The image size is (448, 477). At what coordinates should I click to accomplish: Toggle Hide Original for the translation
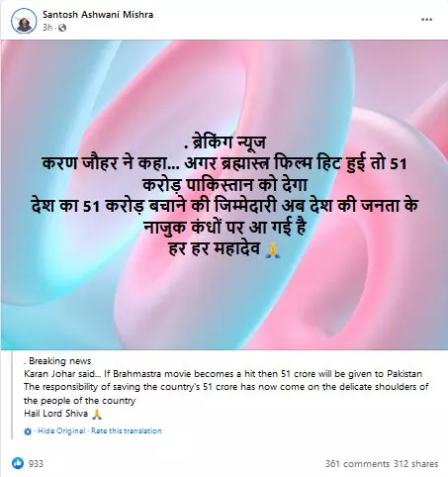coord(61,430)
